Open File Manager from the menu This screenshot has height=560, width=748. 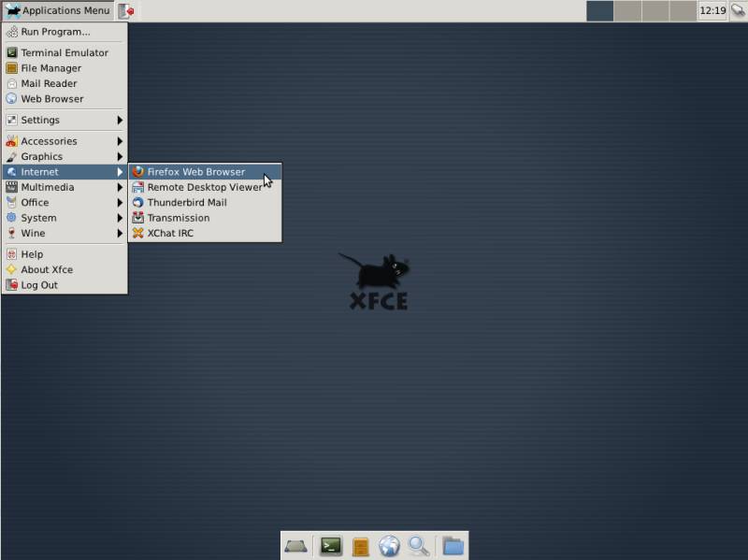point(65,68)
